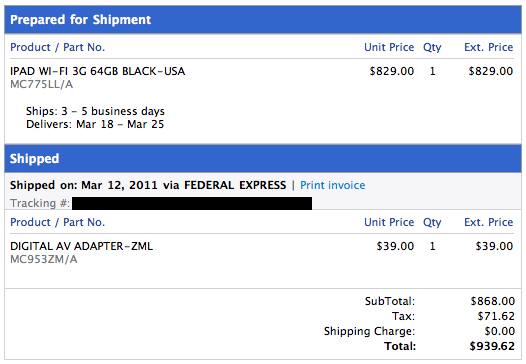Click the Ships 3 - 5 business days text

point(95,111)
